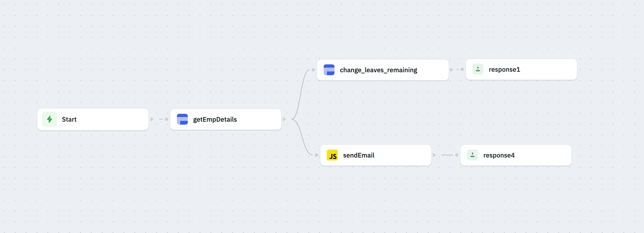644x233 pixels.
Task: Click the getEmpDetails query icon
Action: [x=182, y=119]
